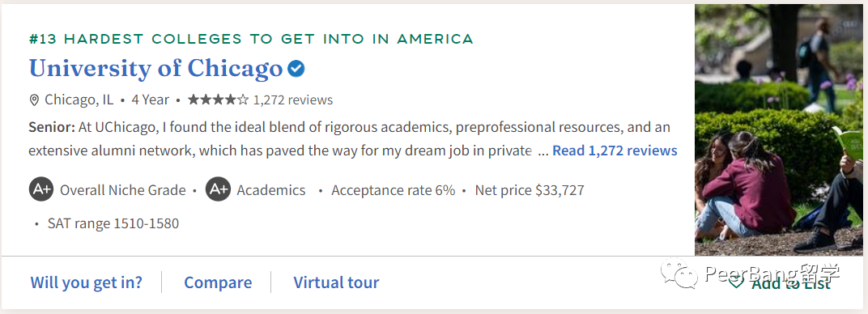Screen dimensions: 868x314
Task: Select the Will you get in? link
Action: (87, 282)
